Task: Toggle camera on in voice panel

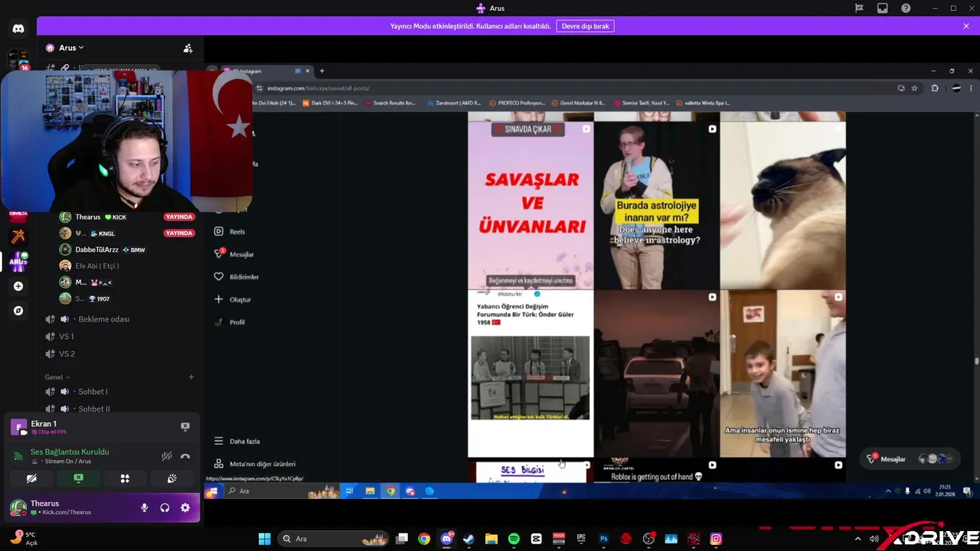Action: click(31, 479)
